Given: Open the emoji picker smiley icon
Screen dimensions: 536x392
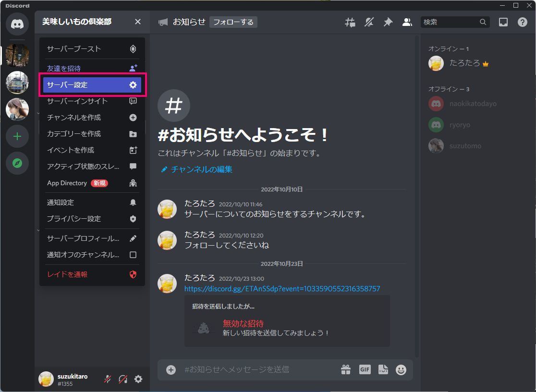Looking at the screenshot, I should pos(401,369).
